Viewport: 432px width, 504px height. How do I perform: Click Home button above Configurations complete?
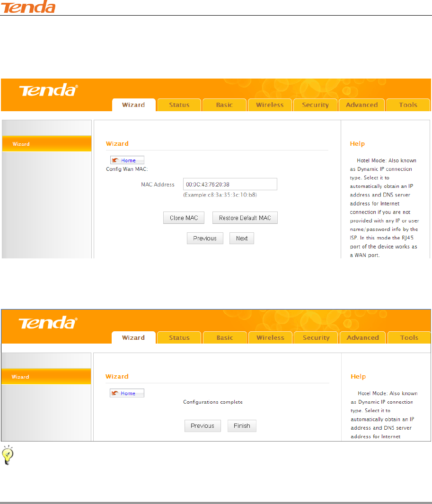click(127, 393)
